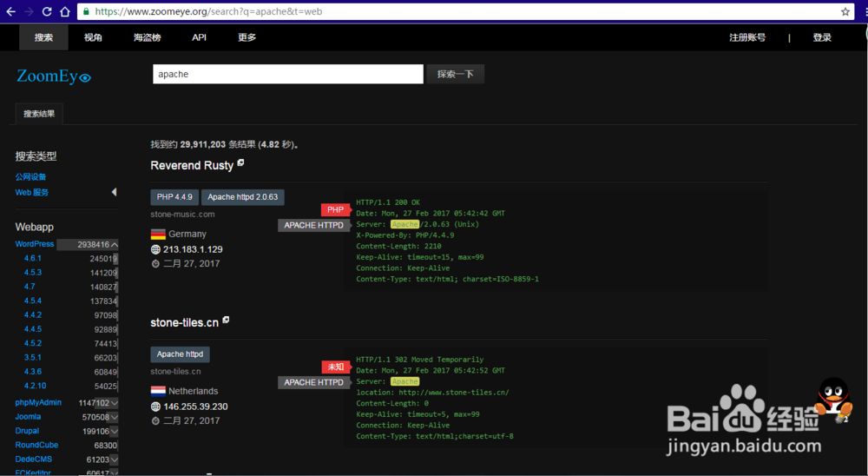
Task: Filter WordPress version 4.5.4
Action: pyautogui.click(x=33, y=301)
